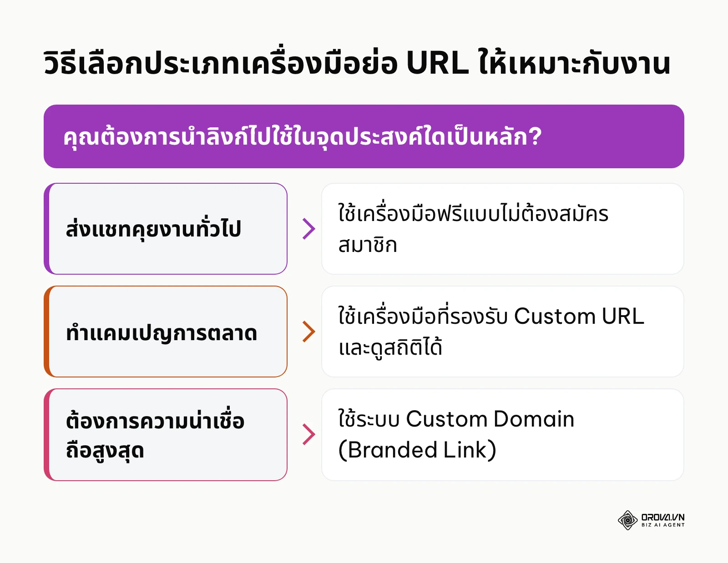
Task: Select the ต้องการความน่าเชื่อถือสูงสุด card
Action: click(x=166, y=435)
